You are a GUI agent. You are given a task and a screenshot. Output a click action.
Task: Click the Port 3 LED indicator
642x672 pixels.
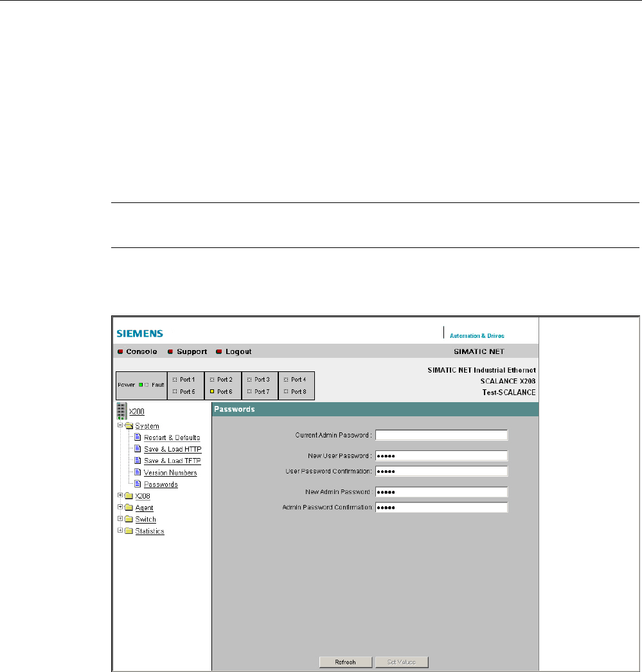coord(249,379)
